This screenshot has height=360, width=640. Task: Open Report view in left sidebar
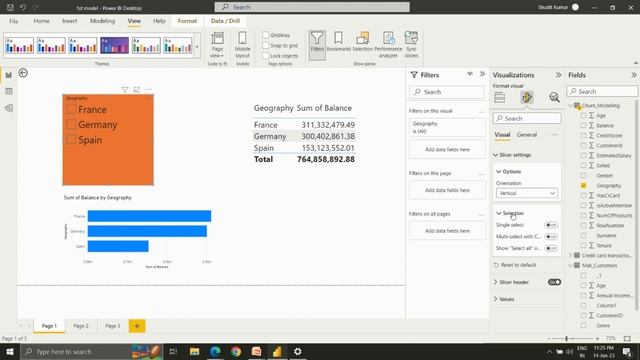pyautogui.click(x=9, y=76)
